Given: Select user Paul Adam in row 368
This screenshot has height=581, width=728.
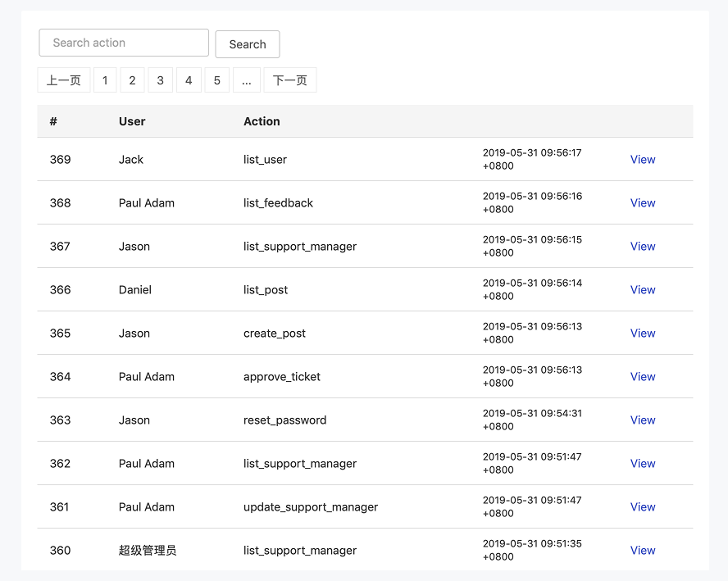Looking at the screenshot, I should [147, 202].
